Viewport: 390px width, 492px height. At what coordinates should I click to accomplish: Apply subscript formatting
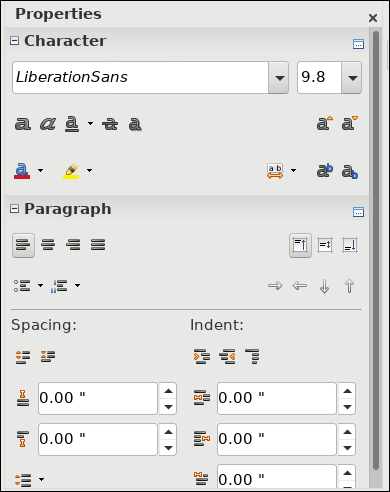350,171
